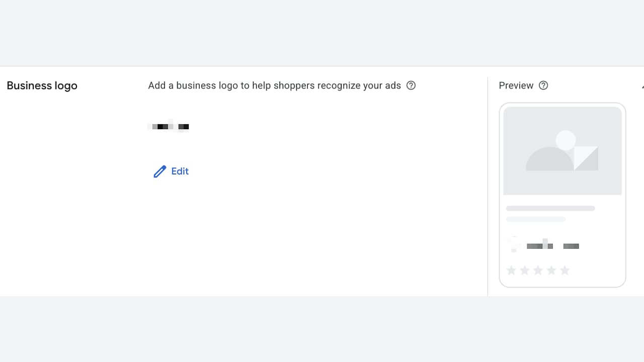Click the placeholder image shapes in preview card
644x362 pixels.
(562, 151)
